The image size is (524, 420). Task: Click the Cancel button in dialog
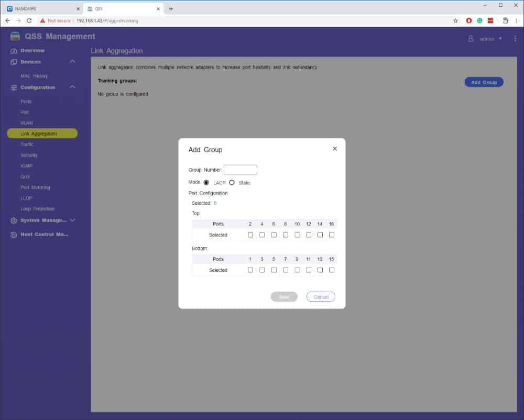tap(321, 297)
